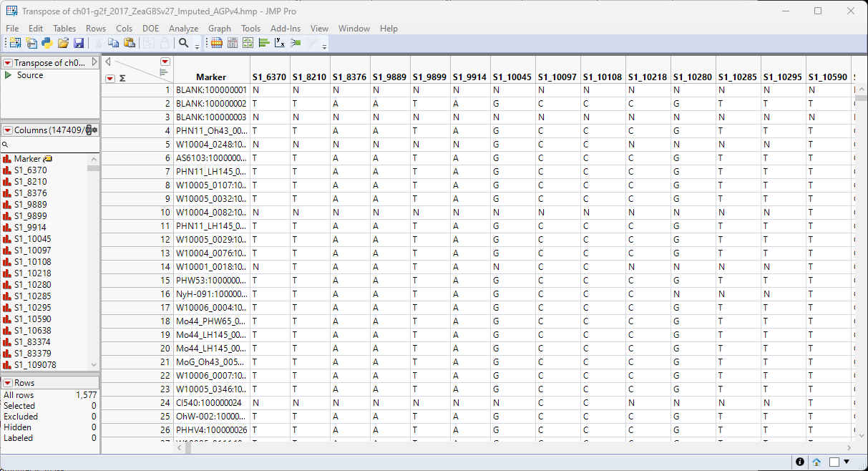
Task: Tick the empty checkbox in the status bar
Action: (834, 462)
